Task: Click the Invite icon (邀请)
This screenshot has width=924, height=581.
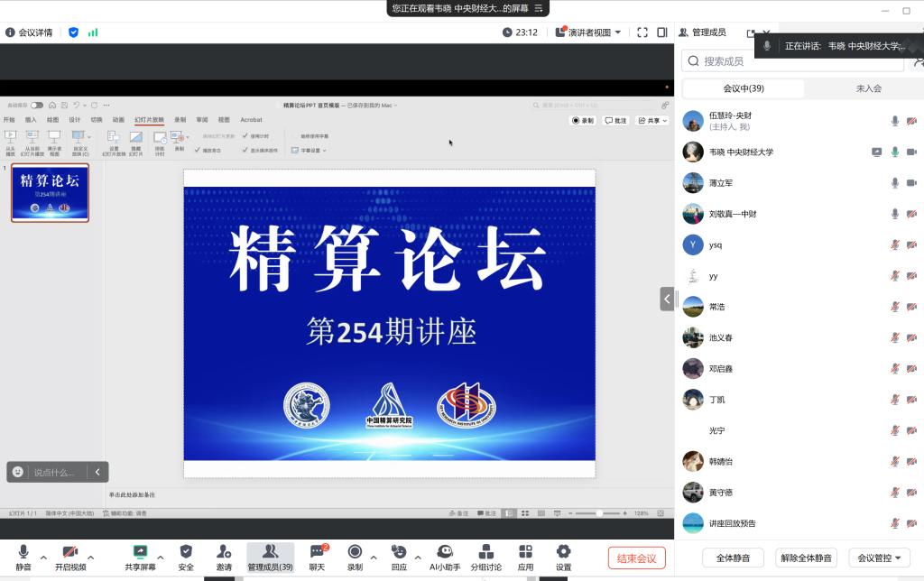Action: point(224,552)
